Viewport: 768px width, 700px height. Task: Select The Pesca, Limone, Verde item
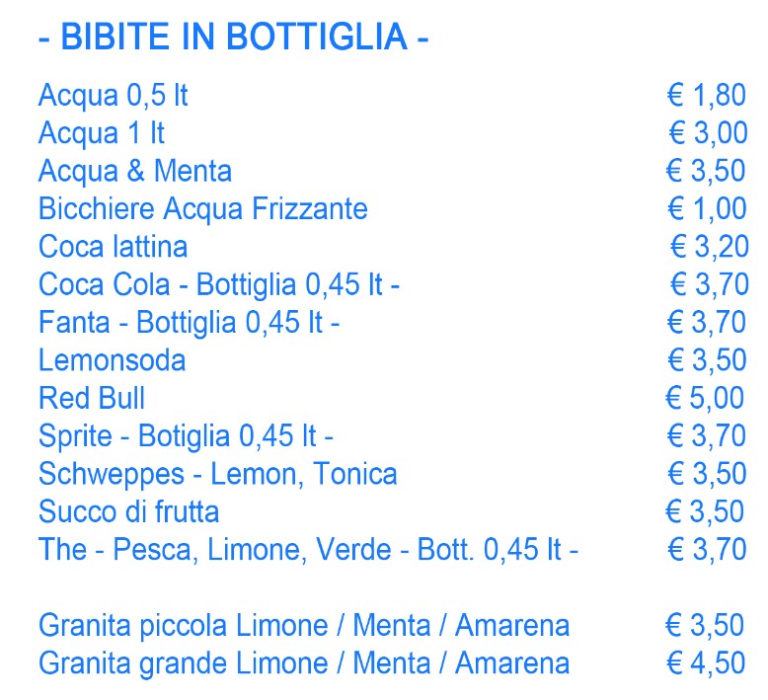point(309,550)
